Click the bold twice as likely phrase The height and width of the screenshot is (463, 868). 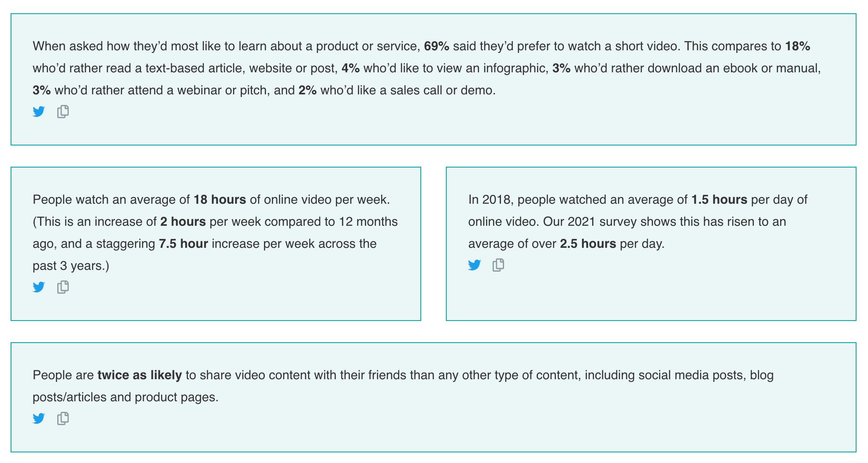click(x=140, y=375)
